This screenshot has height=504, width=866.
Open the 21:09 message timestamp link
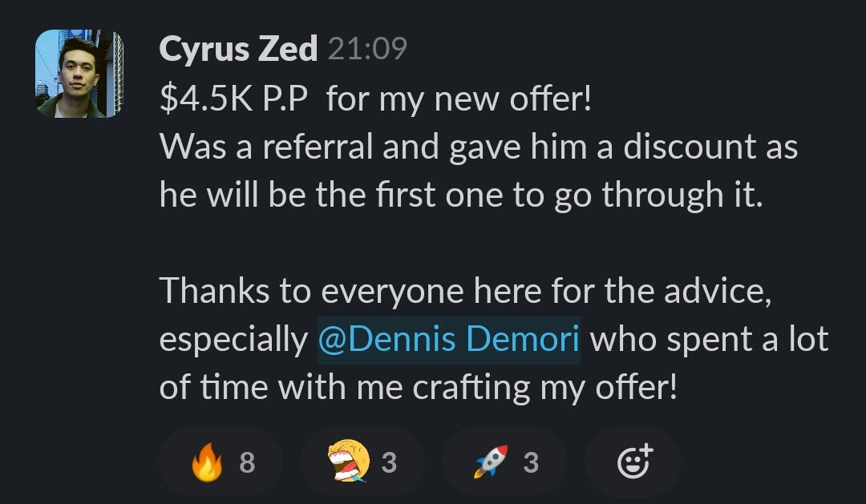pos(367,49)
